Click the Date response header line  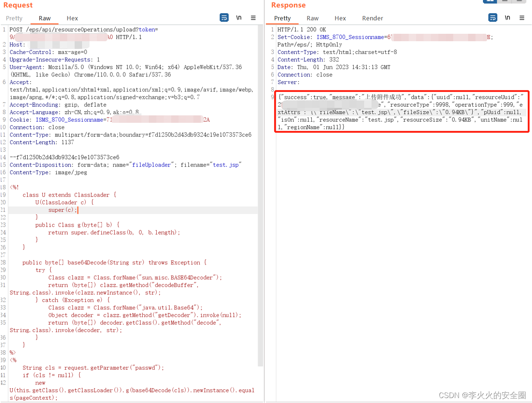pos(334,67)
